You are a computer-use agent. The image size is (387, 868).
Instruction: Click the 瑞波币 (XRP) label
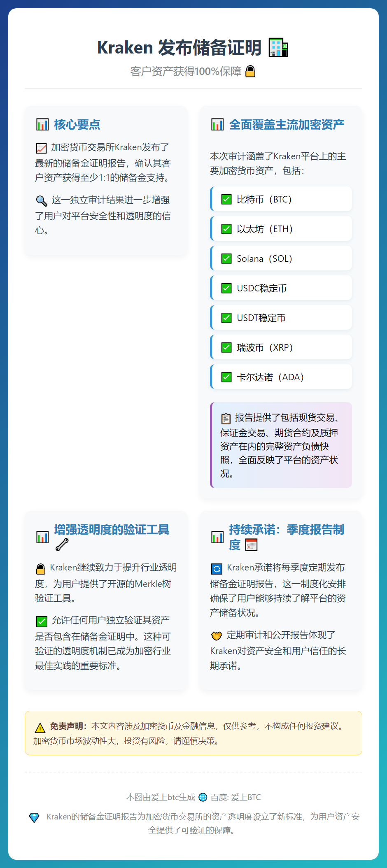[265, 347]
